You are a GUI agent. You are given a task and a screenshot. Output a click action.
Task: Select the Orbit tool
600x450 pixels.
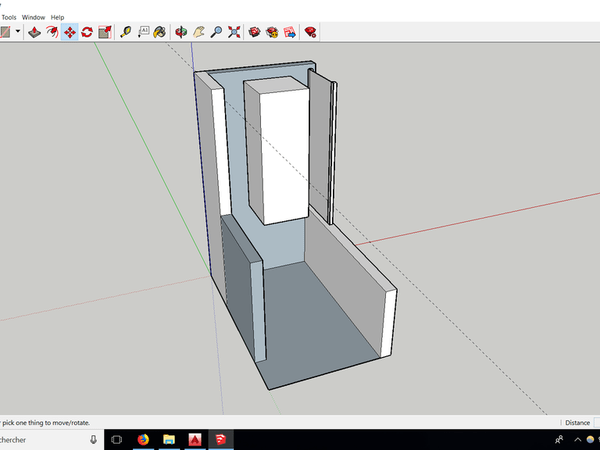point(181,32)
